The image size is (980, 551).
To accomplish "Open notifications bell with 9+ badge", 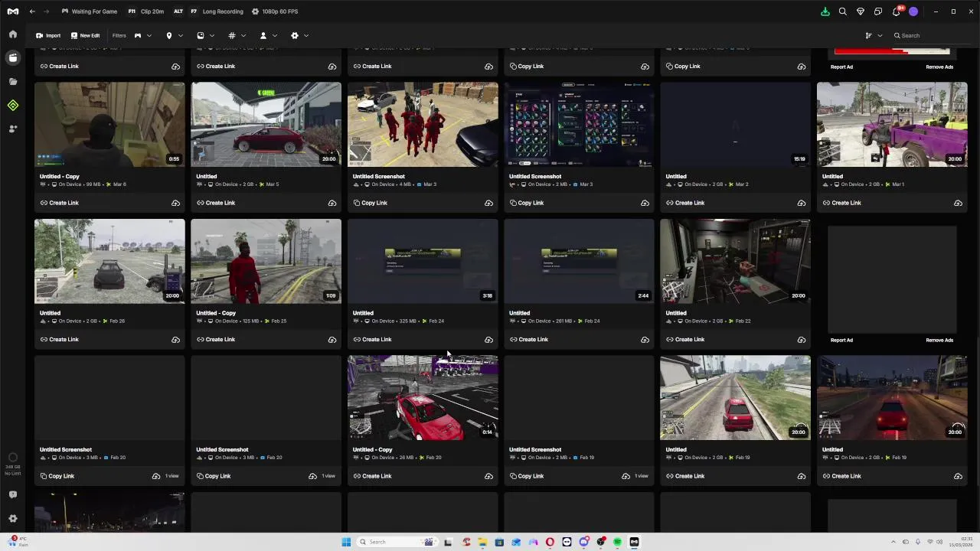I will click(897, 11).
